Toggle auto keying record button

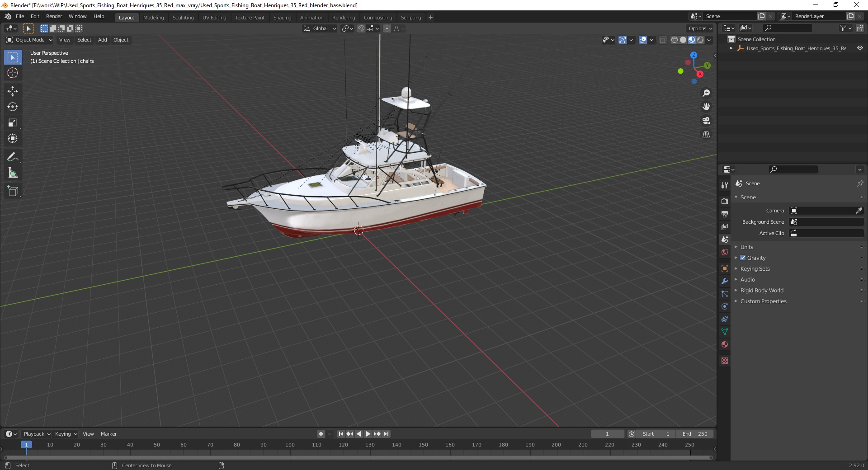tap(321, 434)
